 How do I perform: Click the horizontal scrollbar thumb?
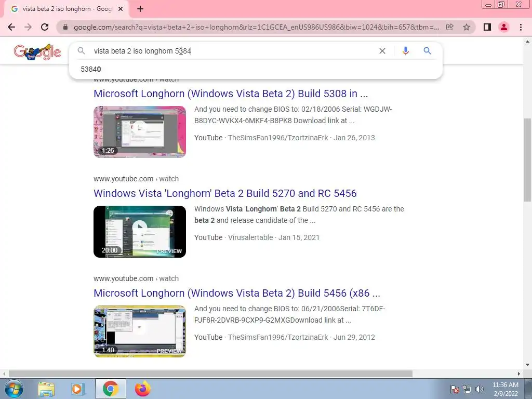coord(210,374)
